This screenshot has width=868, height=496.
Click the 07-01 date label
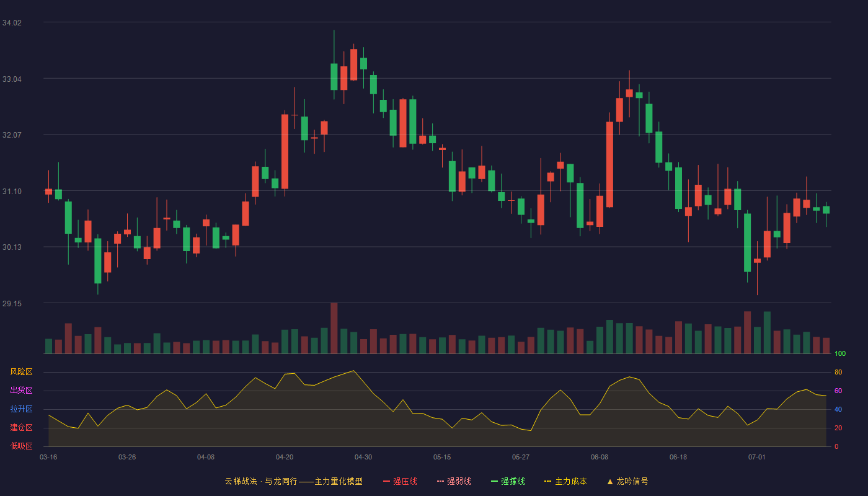[757, 457]
